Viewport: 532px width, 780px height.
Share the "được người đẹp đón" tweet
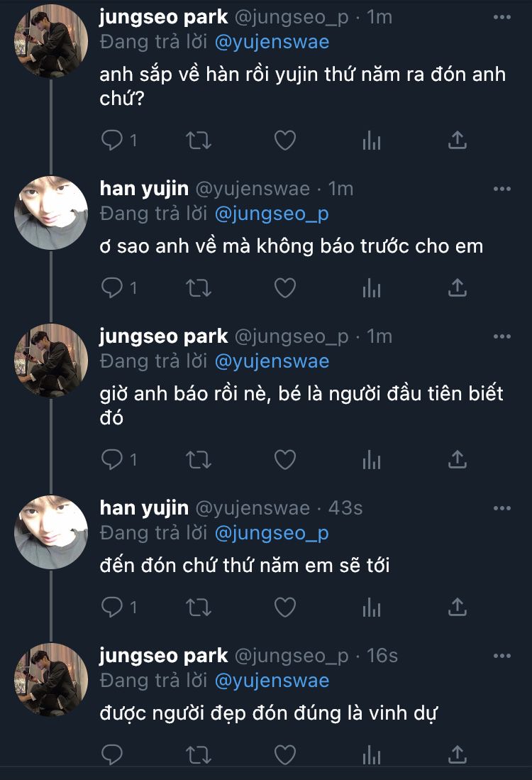click(x=458, y=754)
